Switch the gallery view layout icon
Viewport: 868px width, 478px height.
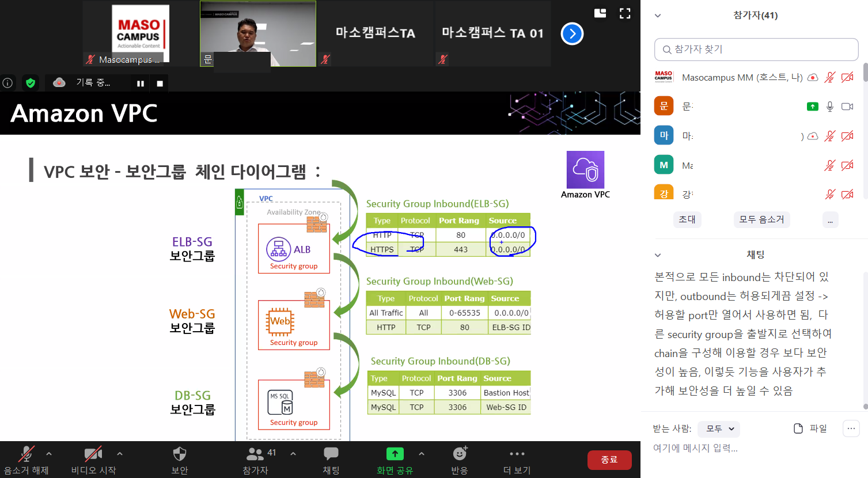(x=600, y=13)
